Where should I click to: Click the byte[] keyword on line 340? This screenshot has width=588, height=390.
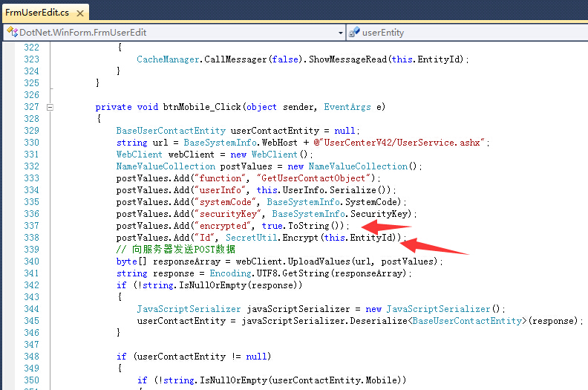(131, 261)
